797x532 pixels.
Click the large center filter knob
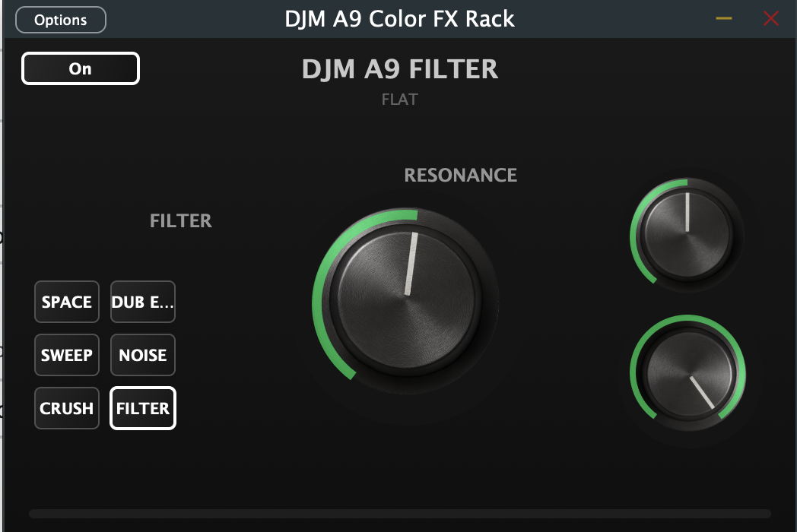(x=405, y=301)
